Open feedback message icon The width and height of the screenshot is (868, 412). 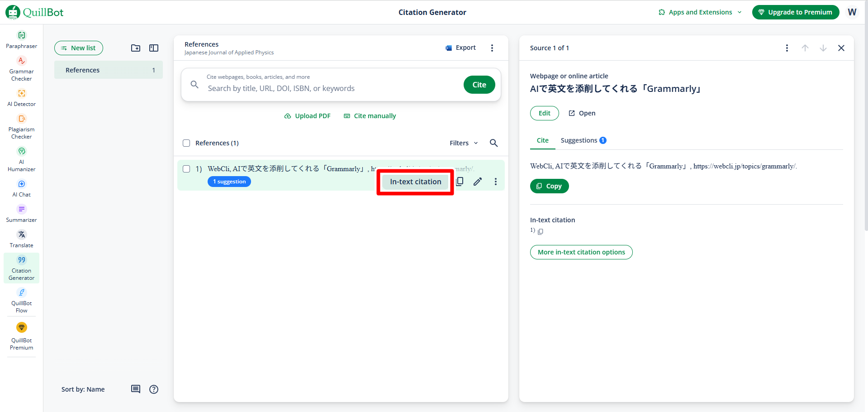coord(136,389)
